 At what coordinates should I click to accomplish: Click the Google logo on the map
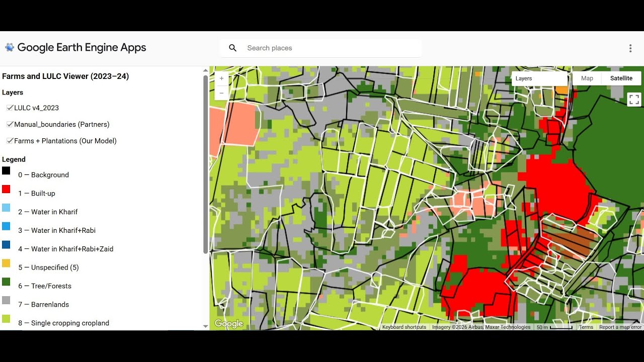click(228, 324)
